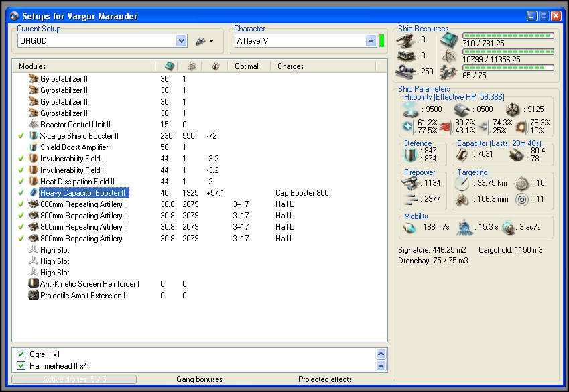The image size is (569, 392).
Task: Expand the ship setup tools arrow menu
Action: tap(211, 42)
